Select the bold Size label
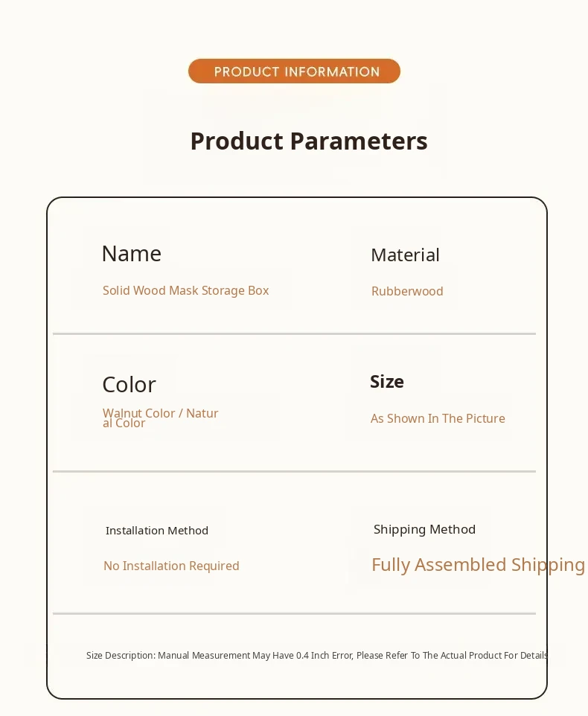This screenshot has width=588, height=716. [387, 382]
